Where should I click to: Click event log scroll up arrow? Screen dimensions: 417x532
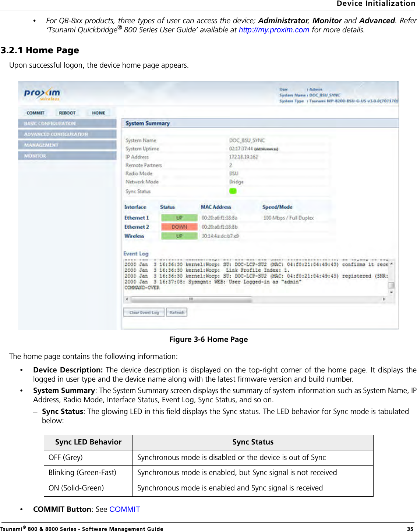pyautogui.click(x=392, y=264)
